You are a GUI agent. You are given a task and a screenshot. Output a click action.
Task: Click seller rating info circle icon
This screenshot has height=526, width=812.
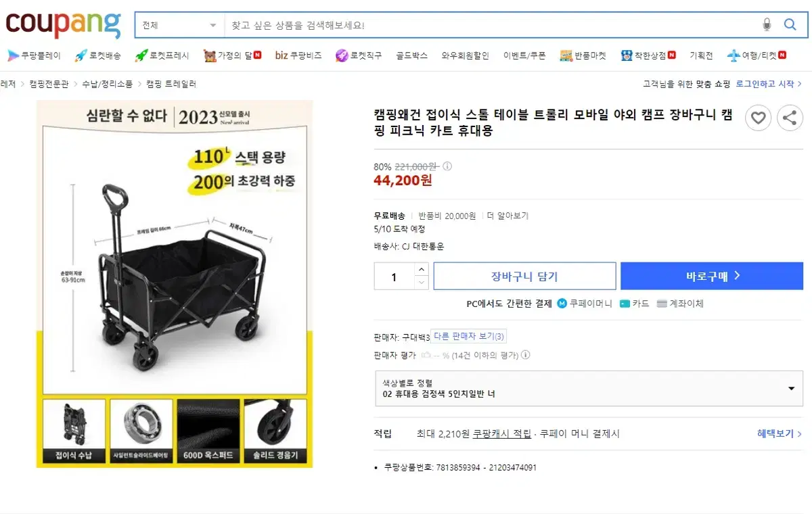pyautogui.click(x=526, y=355)
